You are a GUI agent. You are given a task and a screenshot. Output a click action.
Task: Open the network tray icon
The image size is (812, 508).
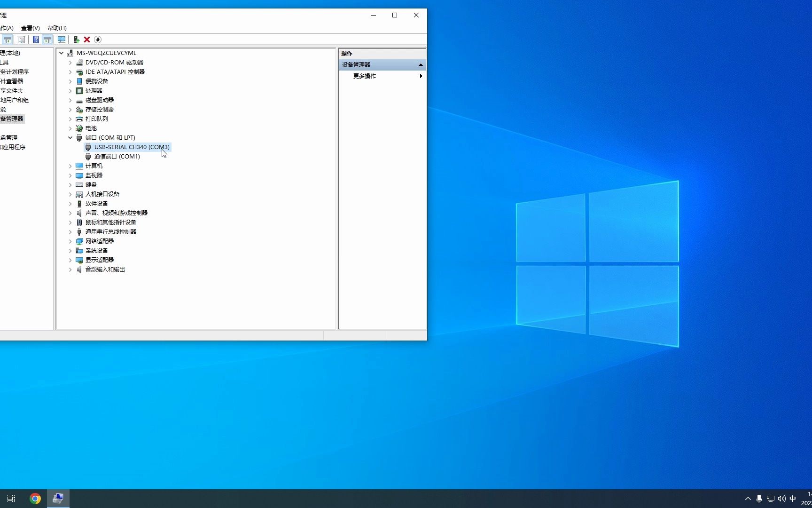click(x=771, y=499)
